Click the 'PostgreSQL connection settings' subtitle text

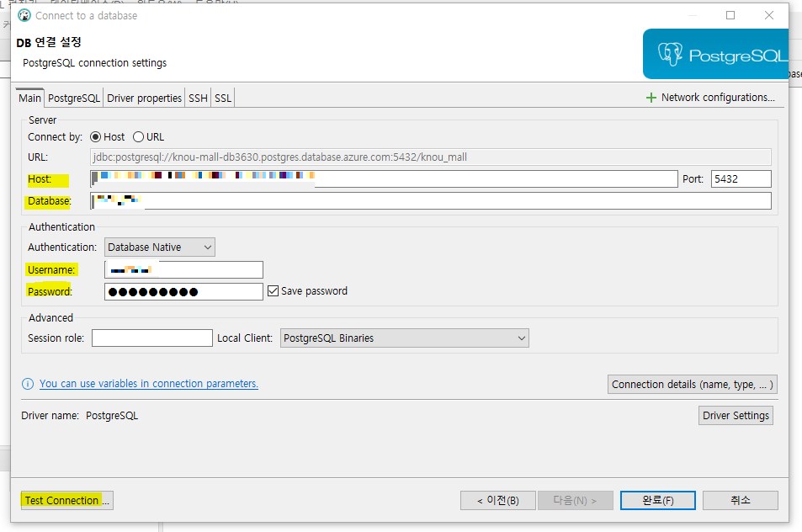point(94,63)
